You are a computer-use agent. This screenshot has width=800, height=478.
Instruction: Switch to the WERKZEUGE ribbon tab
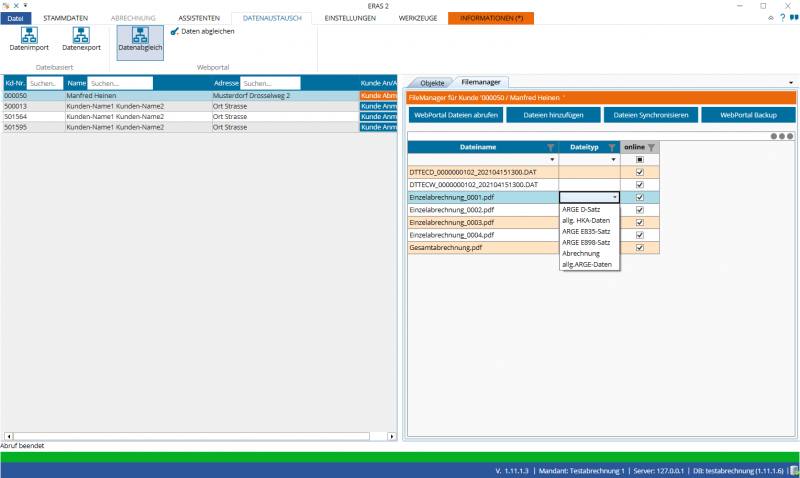418,18
